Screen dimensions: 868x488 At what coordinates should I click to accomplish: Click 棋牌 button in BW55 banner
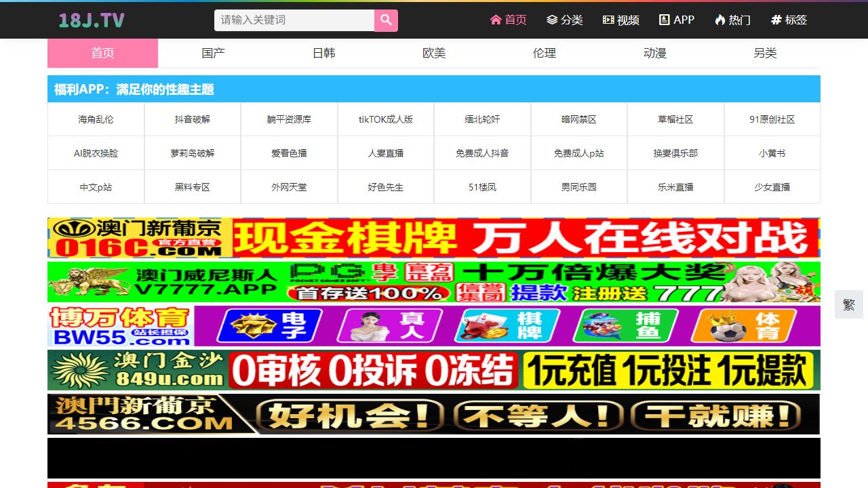508,326
